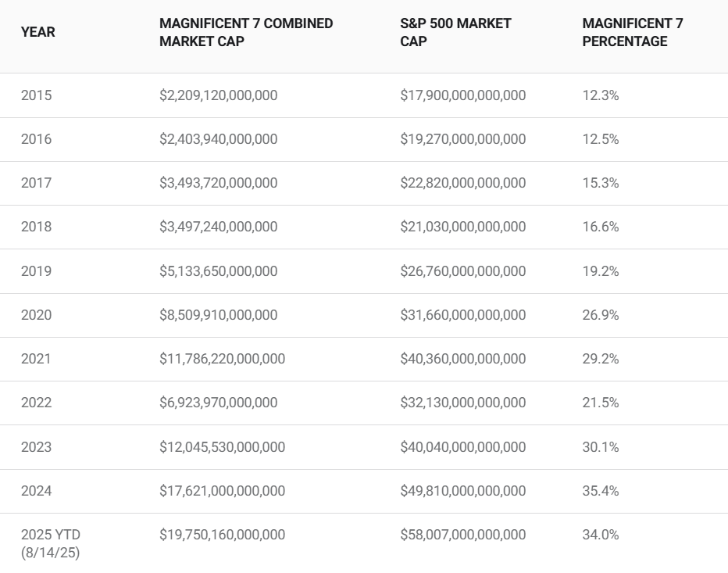Select the $17,621,000,000,000 cell
This screenshot has height=573, width=728.
click(222, 490)
